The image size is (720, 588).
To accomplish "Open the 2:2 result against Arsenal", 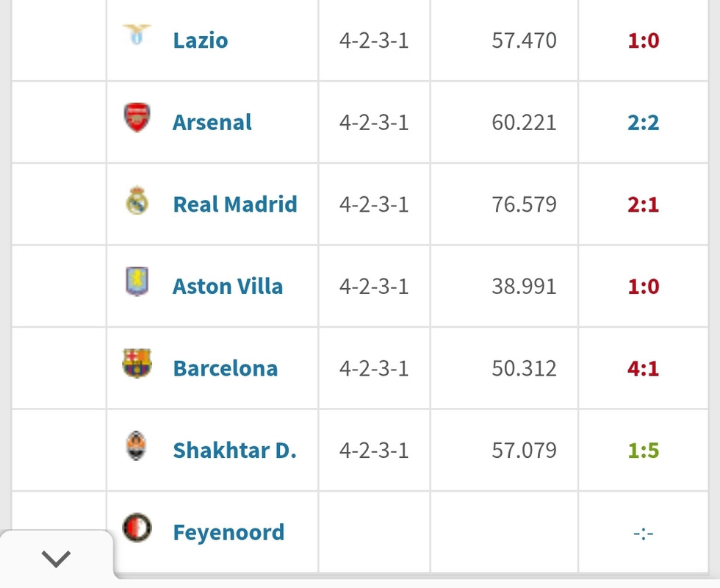I will point(644,123).
